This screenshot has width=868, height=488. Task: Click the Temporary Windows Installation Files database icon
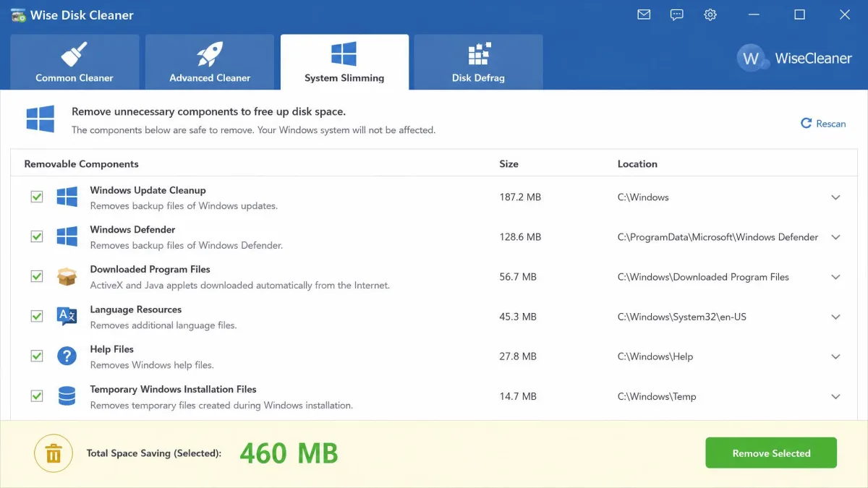[x=67, y=395]
